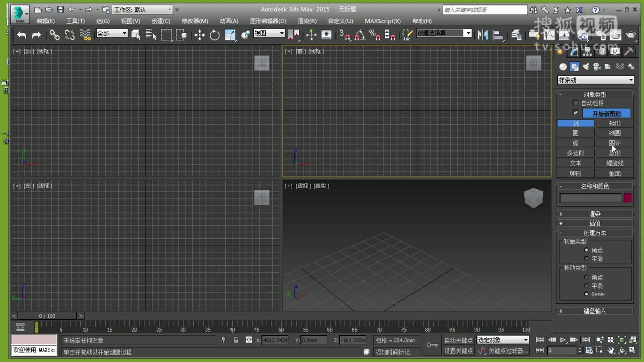
Task: Open the 渲染(R) menu
Action: 307,21
